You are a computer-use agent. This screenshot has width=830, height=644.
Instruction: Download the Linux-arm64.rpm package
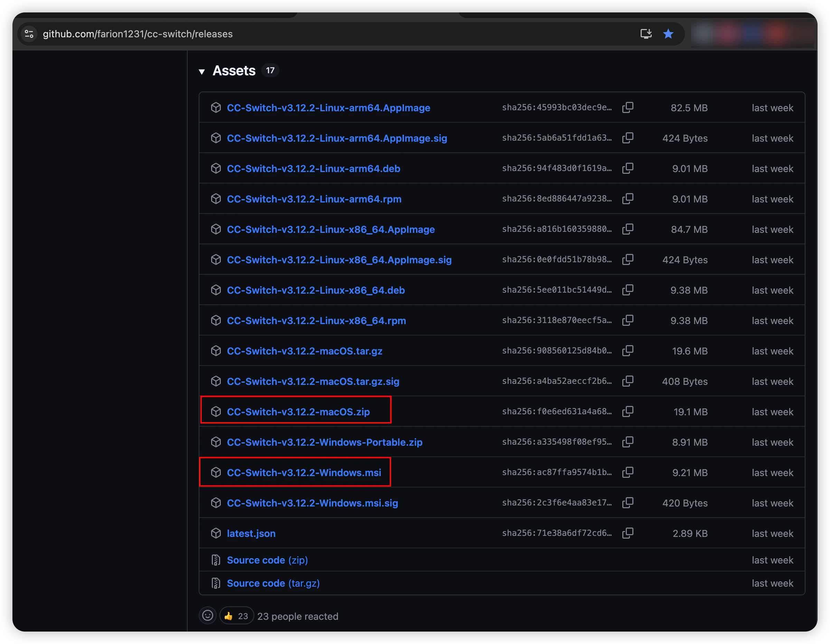[x=314, y=199]
